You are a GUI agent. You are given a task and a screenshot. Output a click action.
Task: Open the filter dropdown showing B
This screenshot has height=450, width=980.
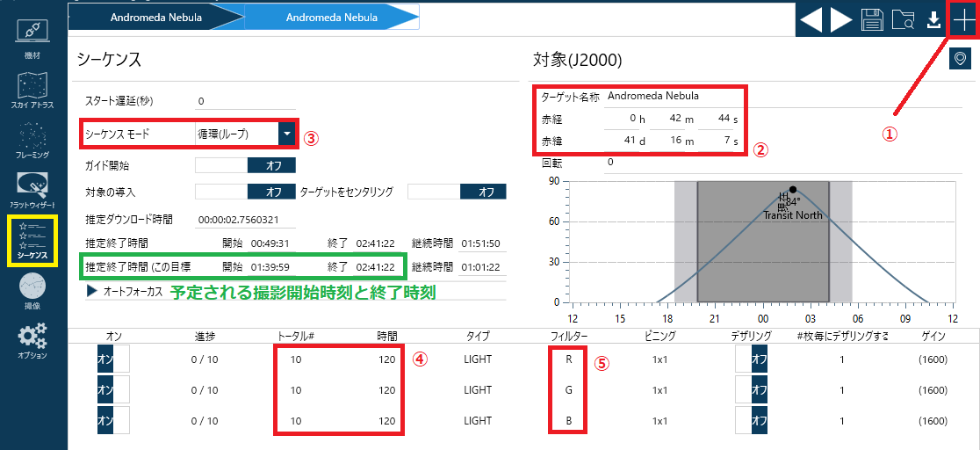point(569,420)
